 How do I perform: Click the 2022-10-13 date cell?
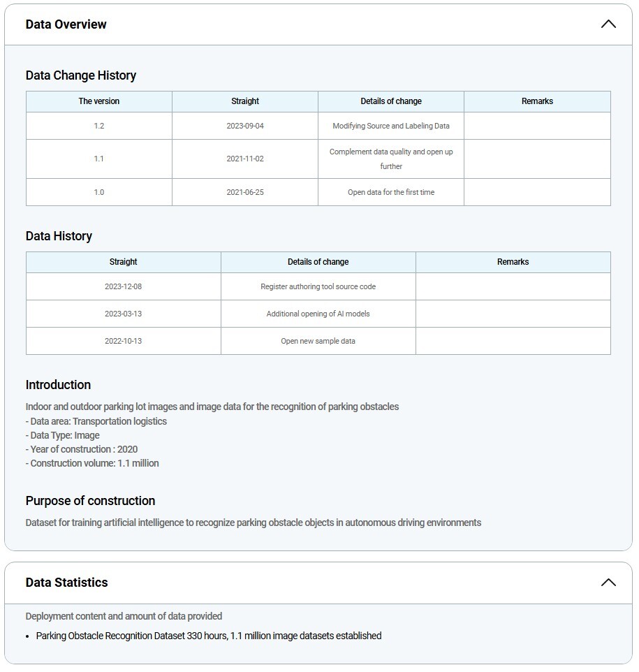pos(124,341)
